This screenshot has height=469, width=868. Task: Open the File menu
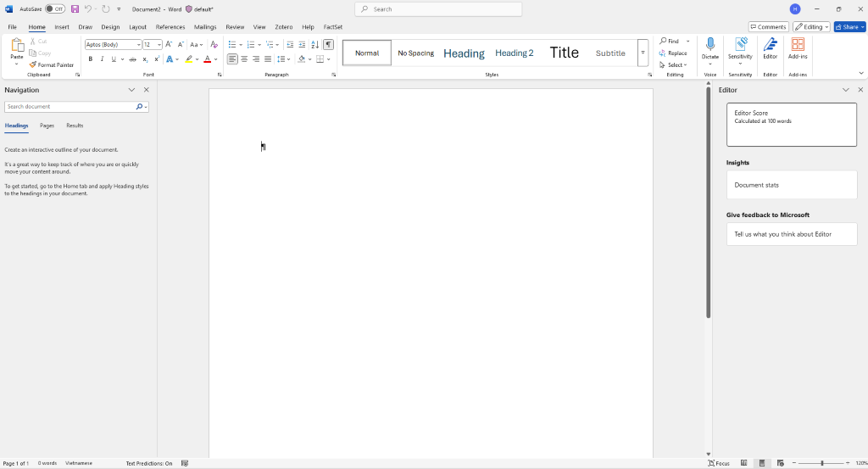coord(12,26)
